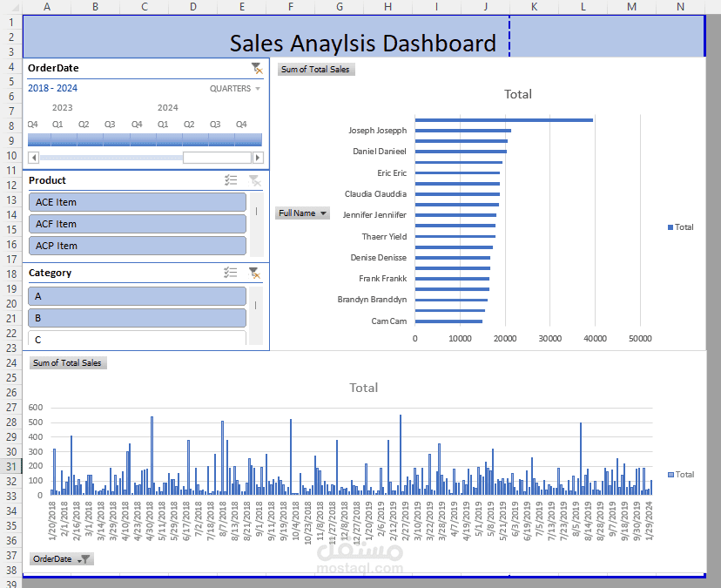Viewport: 721px width, 588px height.
Task: Click the Frank Frankk axis label
Action: pos(382,279)
